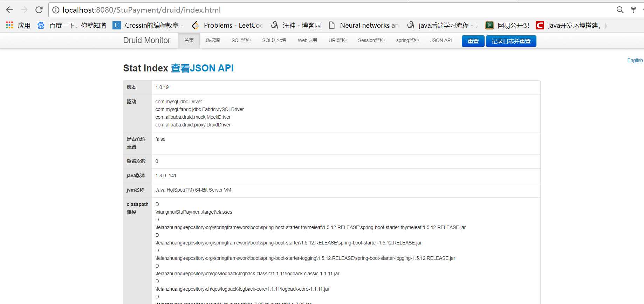644x304 pixels.
Task: Click the 版本 row label
Action: click(131, 87)
